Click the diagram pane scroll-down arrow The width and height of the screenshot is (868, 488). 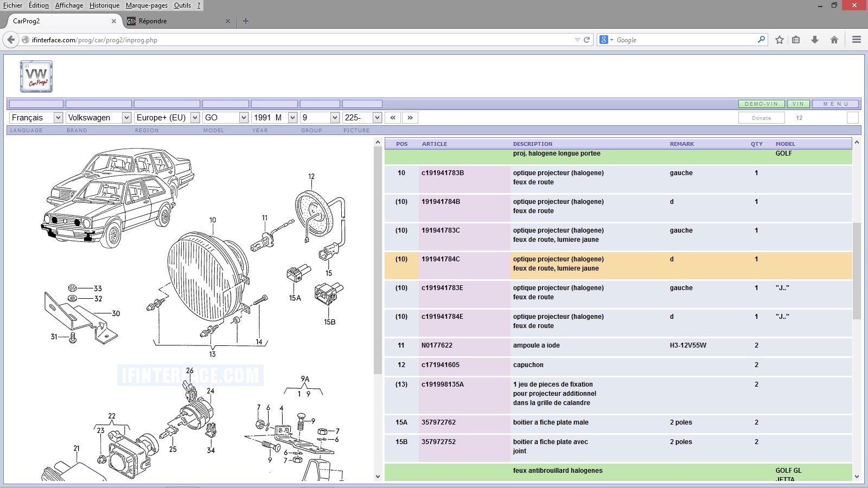[x=378, y=477]
